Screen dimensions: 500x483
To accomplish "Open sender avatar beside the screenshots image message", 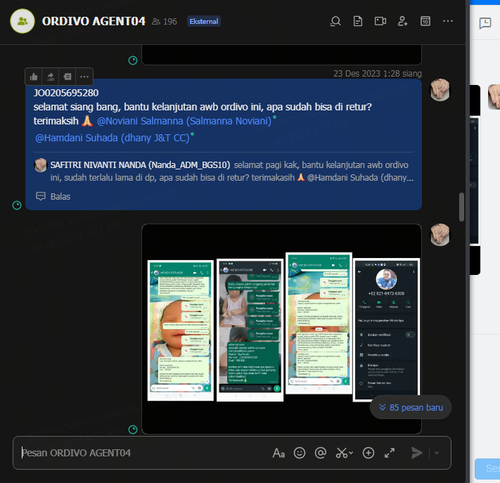I will 440,234.
